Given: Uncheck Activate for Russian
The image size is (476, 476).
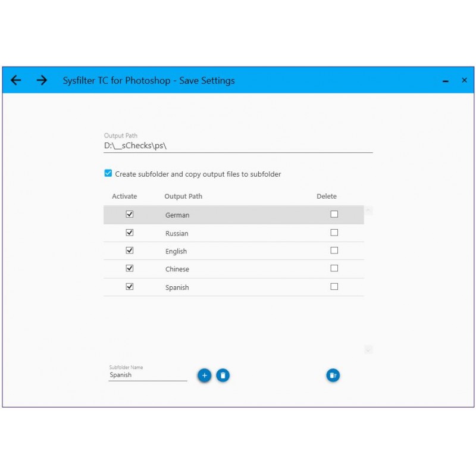Looking at the screenshot, I should coord(130,233).
